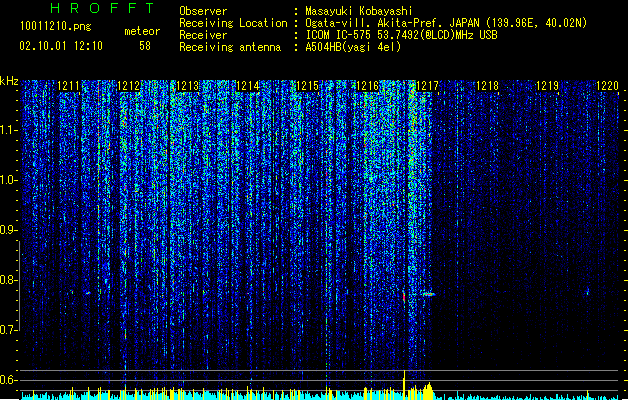This screenshot has width=629, height=400.
Task: Click the 1212 time marker
Action: [129, 86]
